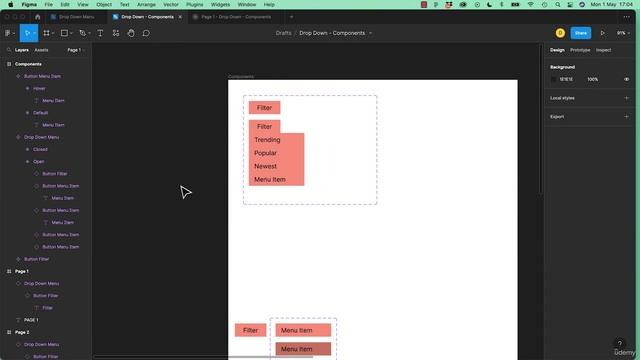Open the Vector menu
This screenshot has width=640, height=360.
[171, 4]
